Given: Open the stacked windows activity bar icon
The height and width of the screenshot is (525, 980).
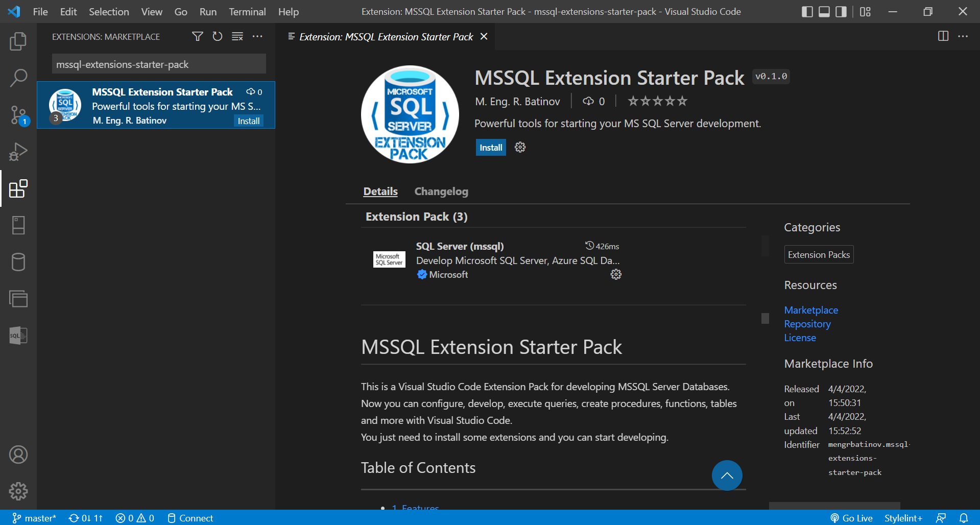Looking at the screenshot, I should click(x=18, y=299).
